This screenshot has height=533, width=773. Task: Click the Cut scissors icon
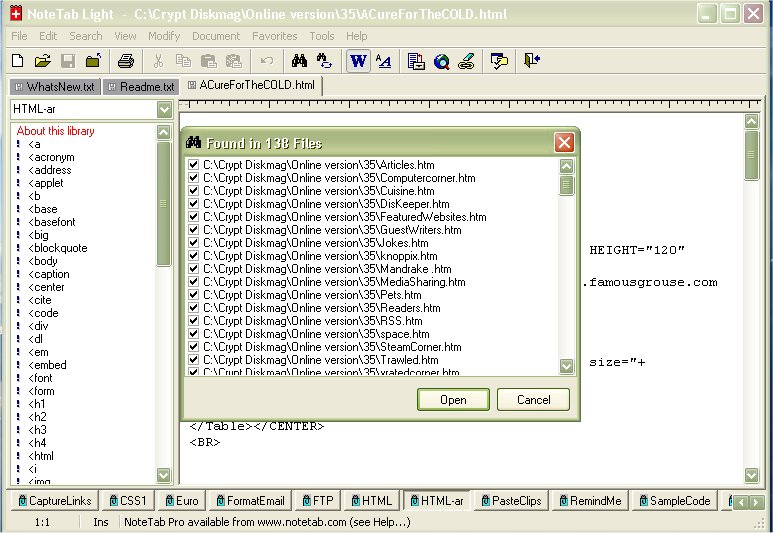[x=158, y=61]
